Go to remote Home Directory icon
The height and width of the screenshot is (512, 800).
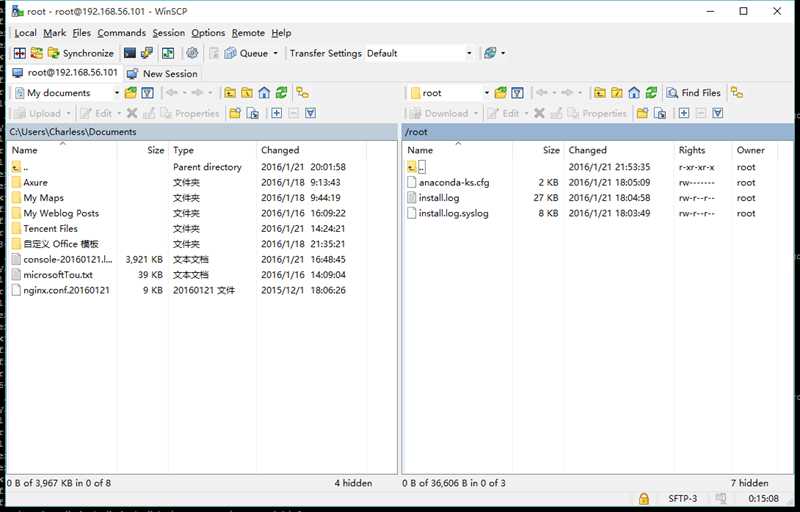point(634,93)
